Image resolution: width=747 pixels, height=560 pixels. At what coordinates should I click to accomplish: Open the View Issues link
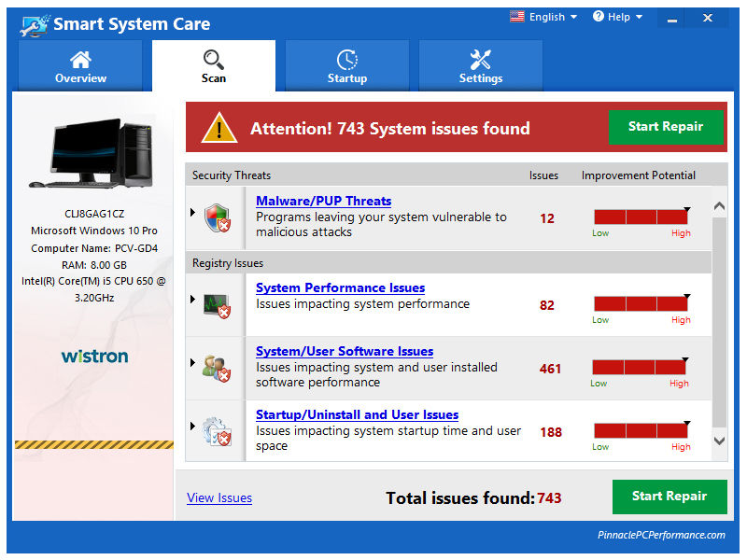(219, 498)
